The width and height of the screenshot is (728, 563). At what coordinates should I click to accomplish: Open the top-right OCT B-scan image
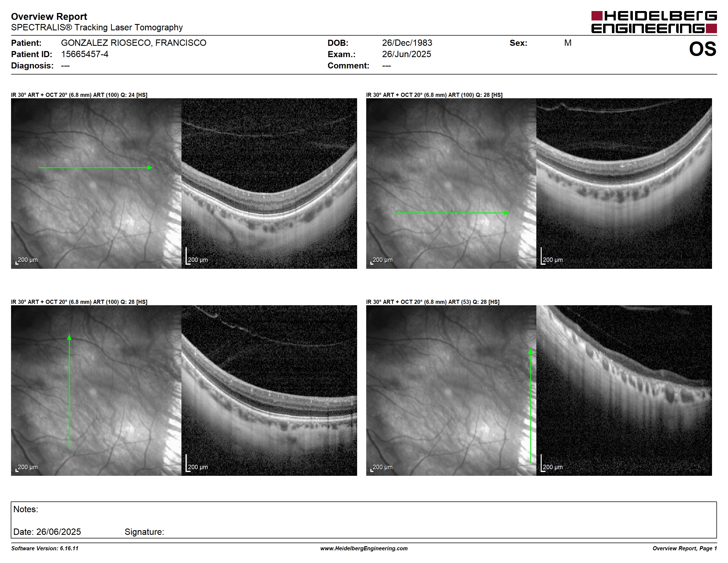(624, 184)
